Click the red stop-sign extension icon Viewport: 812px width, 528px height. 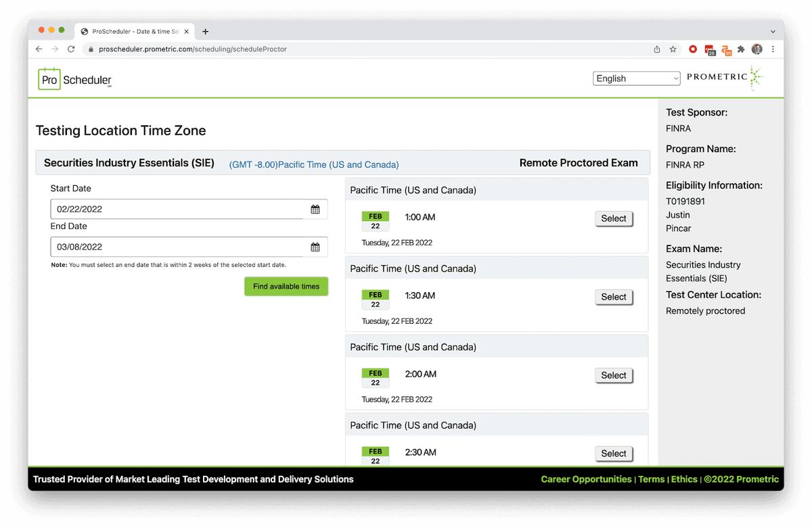point(693,49)
